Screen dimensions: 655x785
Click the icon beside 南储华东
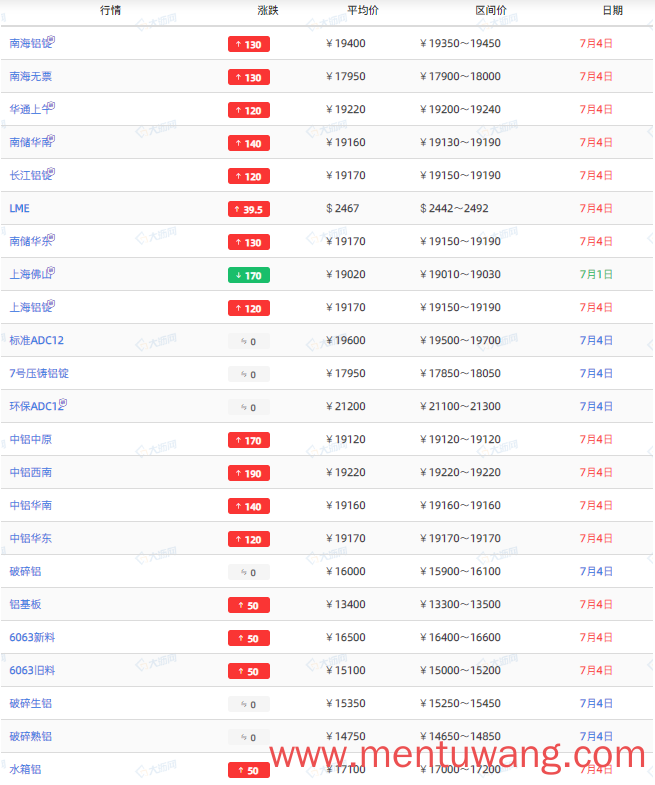(x=51, y=238)
